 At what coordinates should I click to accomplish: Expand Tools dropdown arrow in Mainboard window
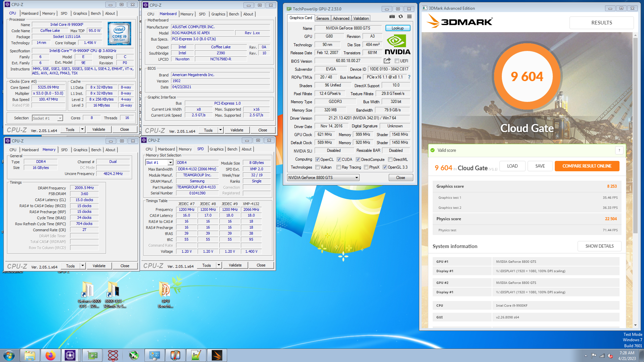(220, 130)
